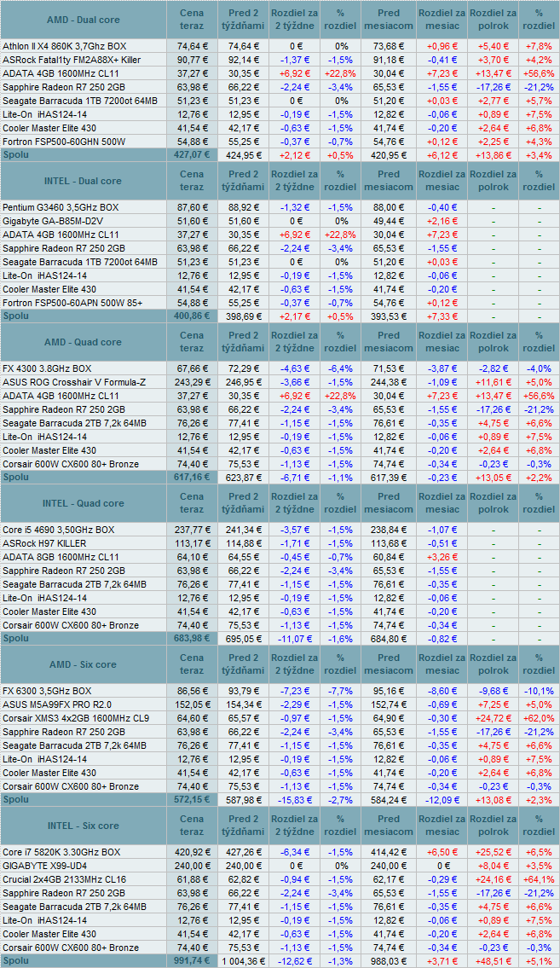
Task: Click the '+48,51 €' half-year difference
Action: point(494,960)
